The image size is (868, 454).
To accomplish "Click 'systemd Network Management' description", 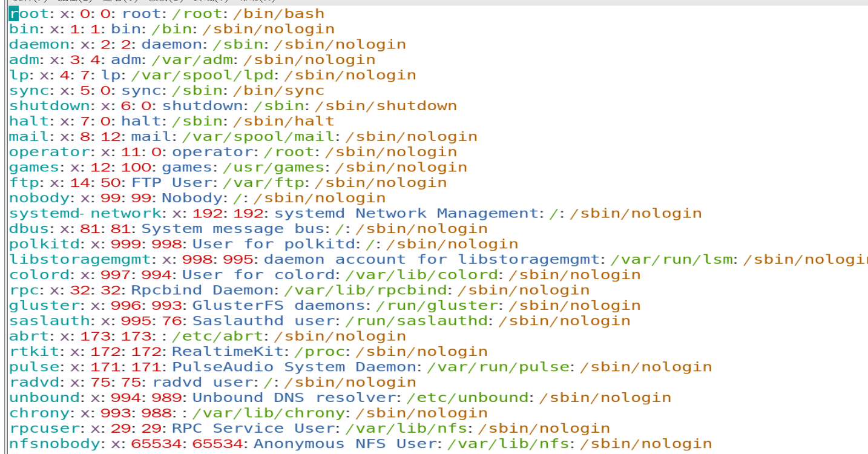I will tap(406, 214).
